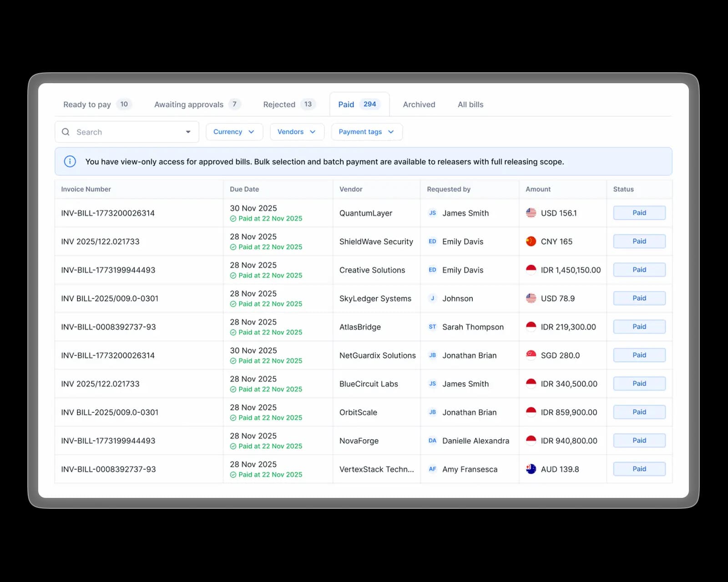Click the Paid button on the VertexStack row
This screenshot has width=728, height=582.
639,469
